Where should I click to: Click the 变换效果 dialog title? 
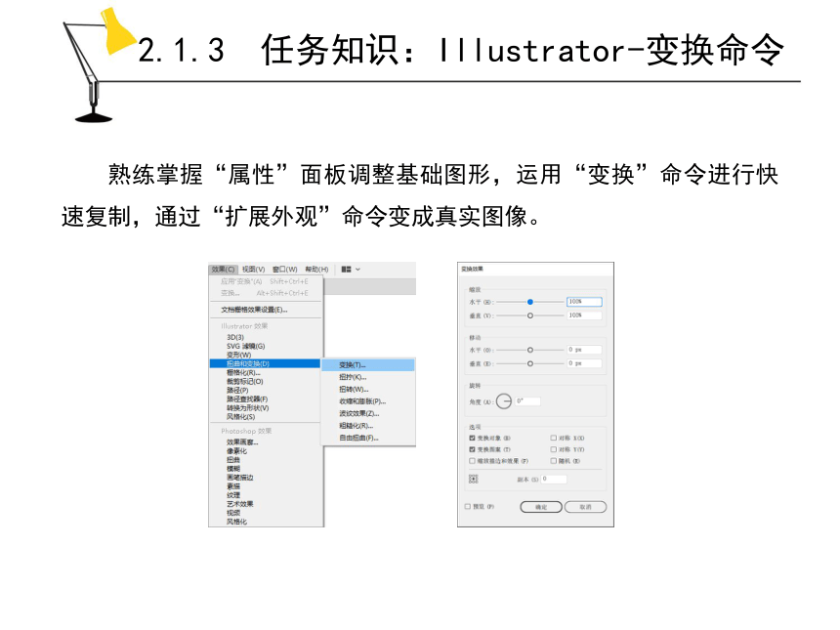472,269
